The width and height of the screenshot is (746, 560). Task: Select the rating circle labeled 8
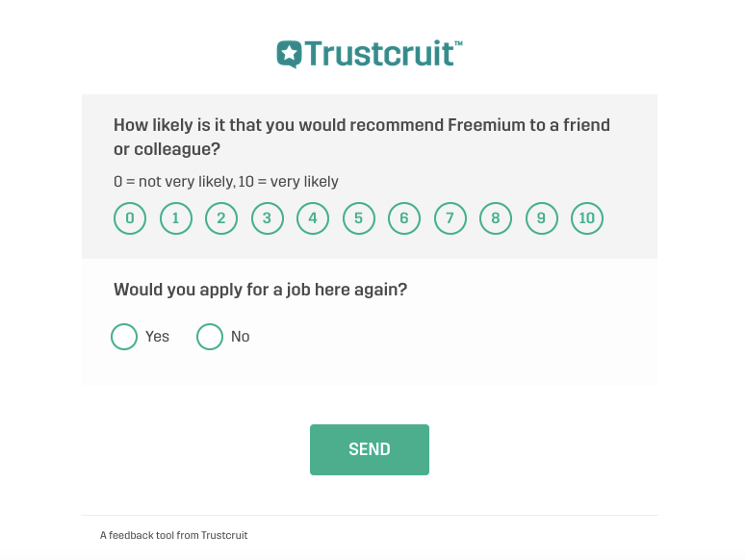(x=496, y=218)
